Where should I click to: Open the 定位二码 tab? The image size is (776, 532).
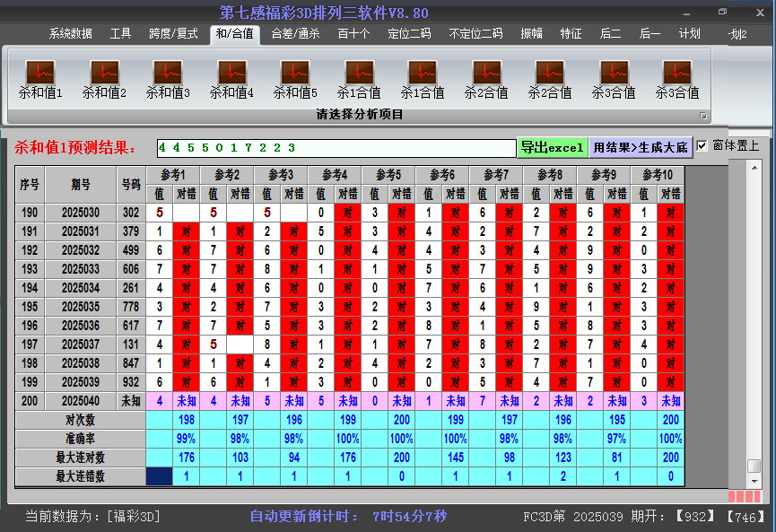[x=409, y=34]
